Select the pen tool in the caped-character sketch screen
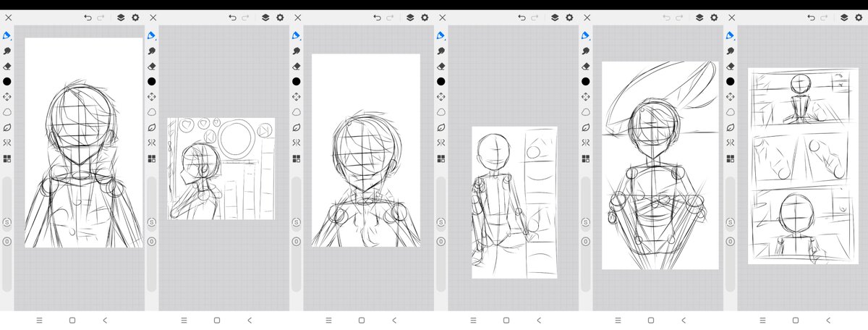This screenshot has height=330, width=868. point(7,35)
